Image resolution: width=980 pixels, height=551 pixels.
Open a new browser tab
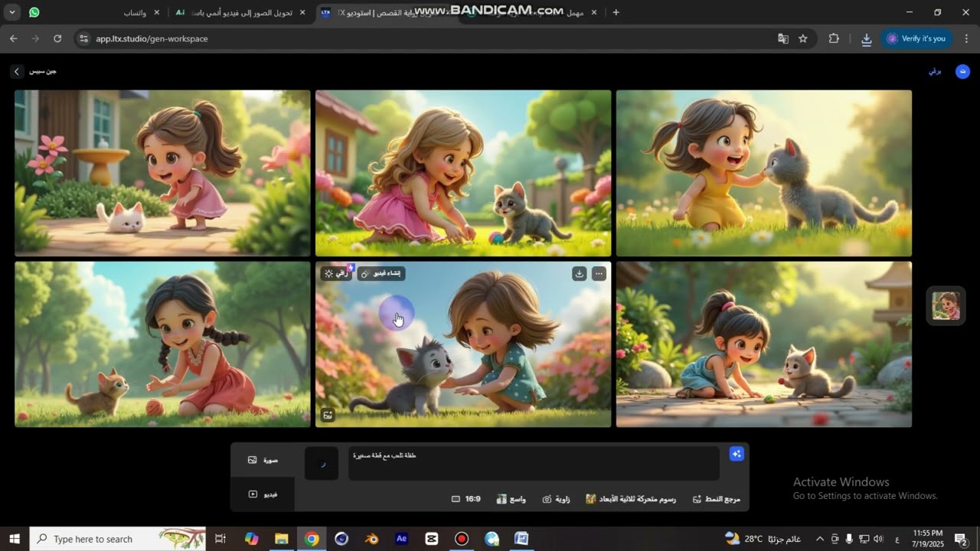pos(616,12)
